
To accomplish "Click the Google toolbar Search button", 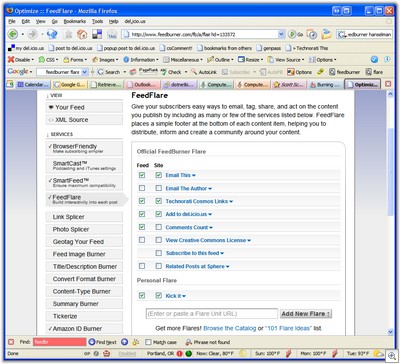I will click(x=109, y=72).
